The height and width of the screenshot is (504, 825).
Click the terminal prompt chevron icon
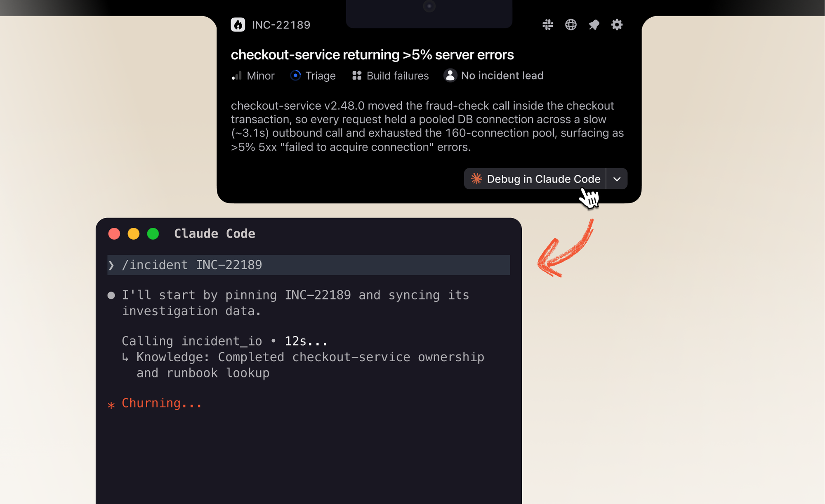111,265
